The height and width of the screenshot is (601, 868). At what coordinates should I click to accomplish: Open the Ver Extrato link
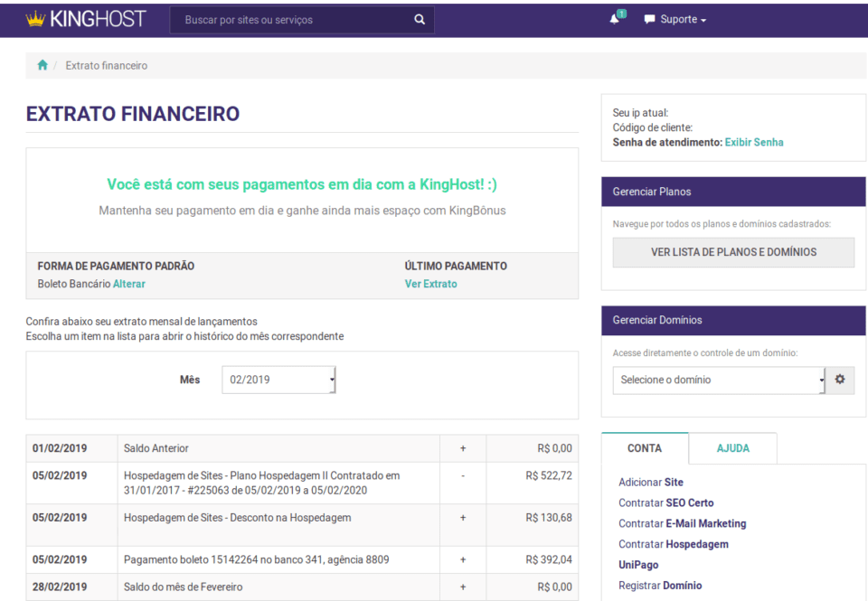[x=430, y=284]
